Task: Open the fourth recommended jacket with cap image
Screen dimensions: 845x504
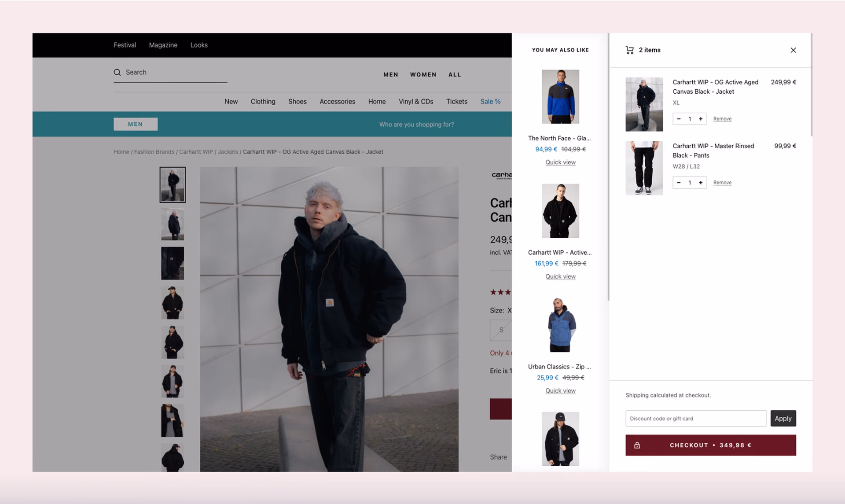Action: click(x=560, y=439)
